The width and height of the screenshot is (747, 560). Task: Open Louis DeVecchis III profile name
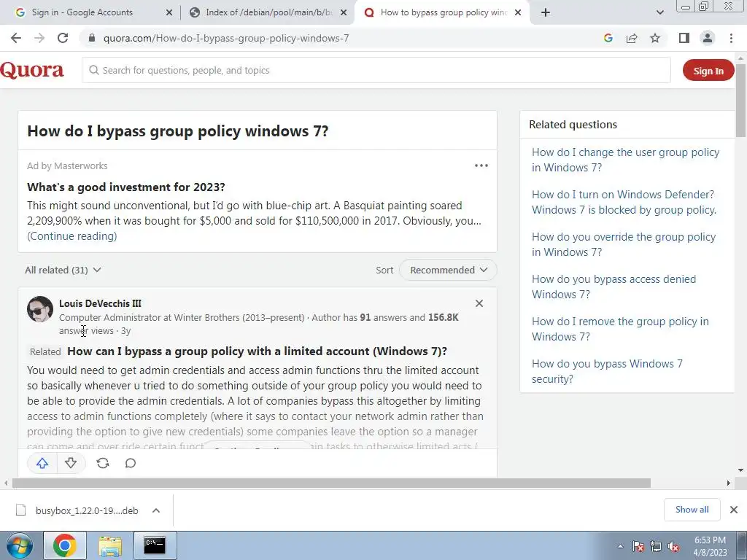tap(100, 303)
